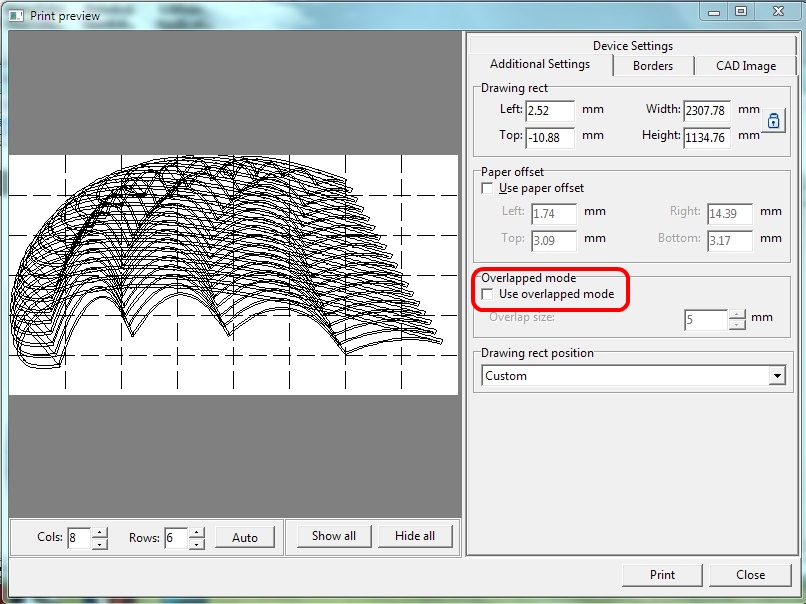Decrease the Cols spinner value
Screen dimensions: 806x604
click(x=100, y=543)
